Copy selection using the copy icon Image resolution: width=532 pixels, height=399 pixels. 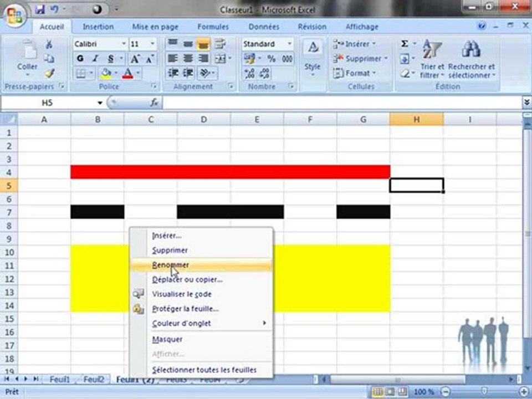[x=49, y=59]
